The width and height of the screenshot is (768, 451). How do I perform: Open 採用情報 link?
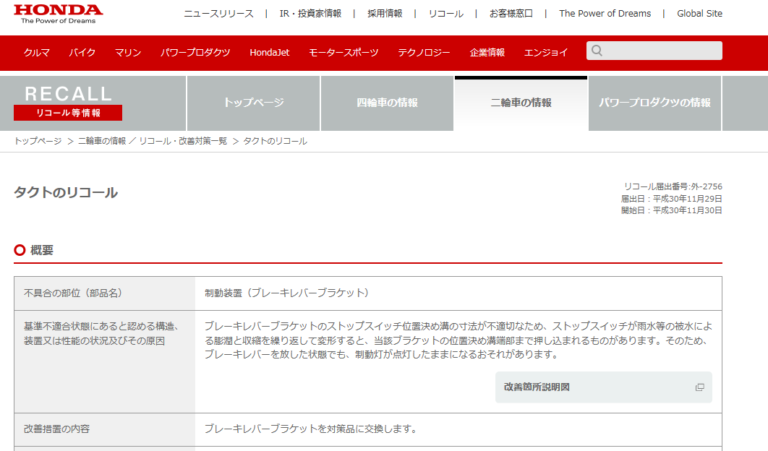[x=384, y=14]
